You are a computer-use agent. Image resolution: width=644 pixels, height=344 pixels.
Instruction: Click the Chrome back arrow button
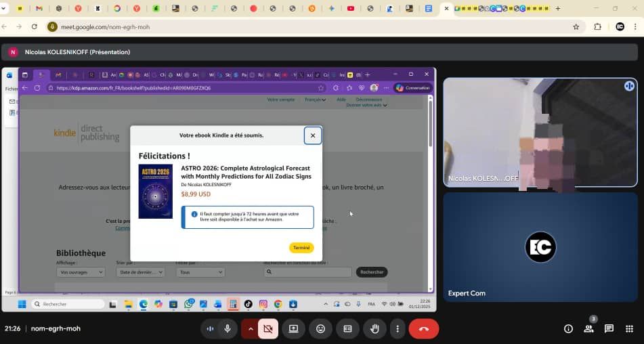5,27
